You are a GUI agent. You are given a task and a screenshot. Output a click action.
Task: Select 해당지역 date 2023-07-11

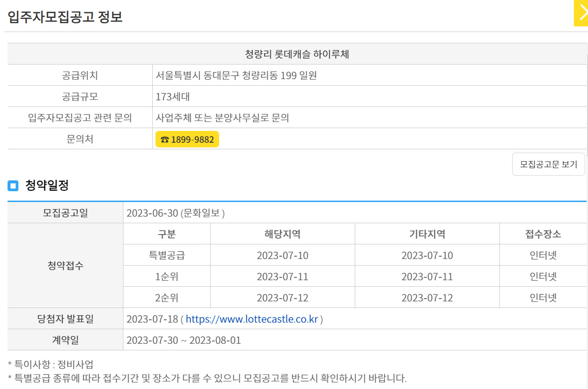pos(283,276)
